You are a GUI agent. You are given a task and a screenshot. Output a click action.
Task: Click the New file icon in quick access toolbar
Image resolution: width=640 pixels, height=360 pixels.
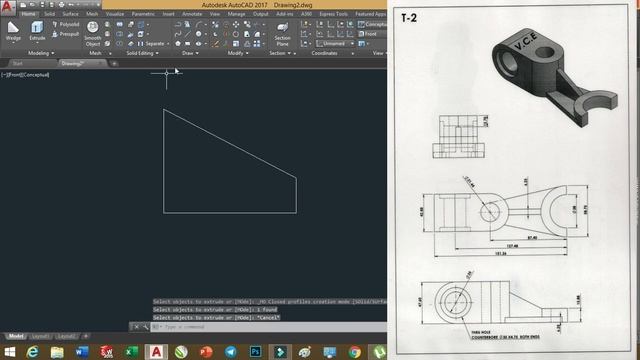tap(23, 5)
